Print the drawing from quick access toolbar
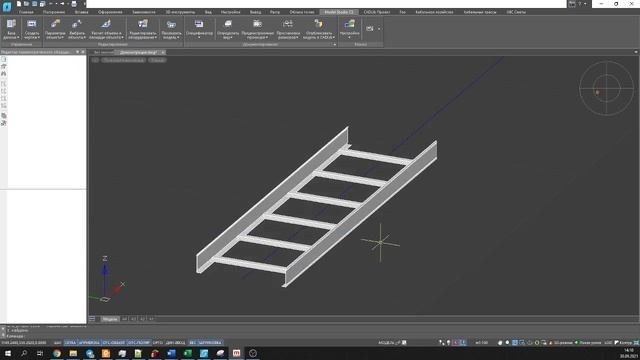Viewport: 640px width, 360px height. point(74,4)
